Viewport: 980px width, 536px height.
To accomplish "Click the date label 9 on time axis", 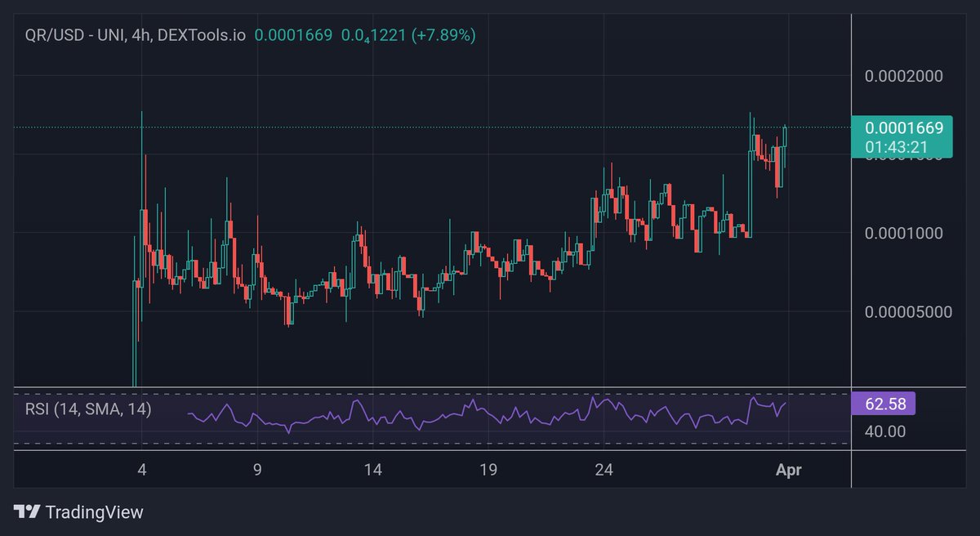I will point(257,470).
